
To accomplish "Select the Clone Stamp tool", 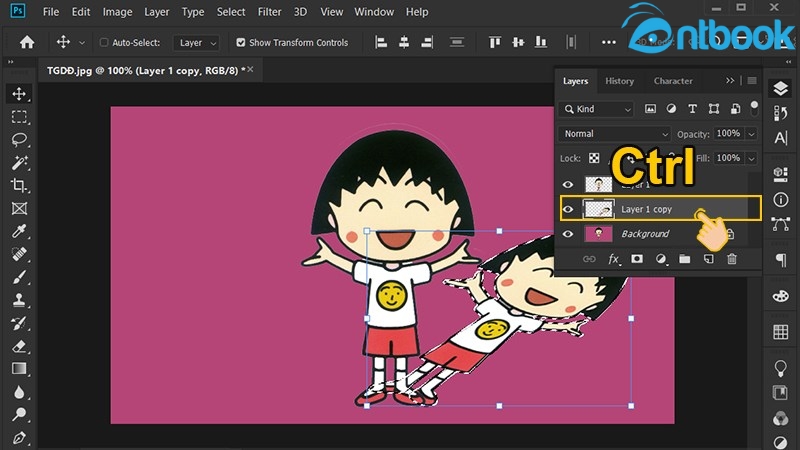I will tap(19, 300).
